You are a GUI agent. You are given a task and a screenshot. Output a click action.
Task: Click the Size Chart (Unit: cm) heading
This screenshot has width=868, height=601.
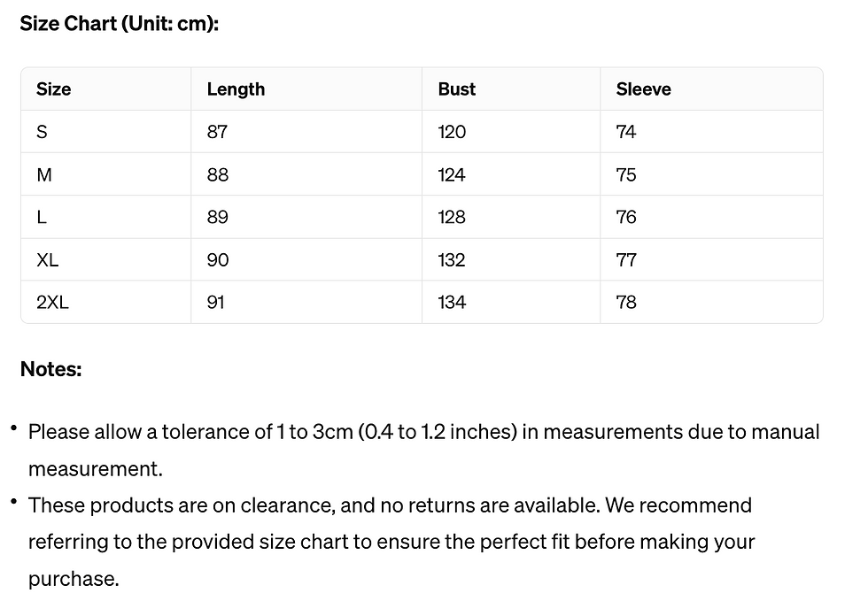(x=120, y=24)
